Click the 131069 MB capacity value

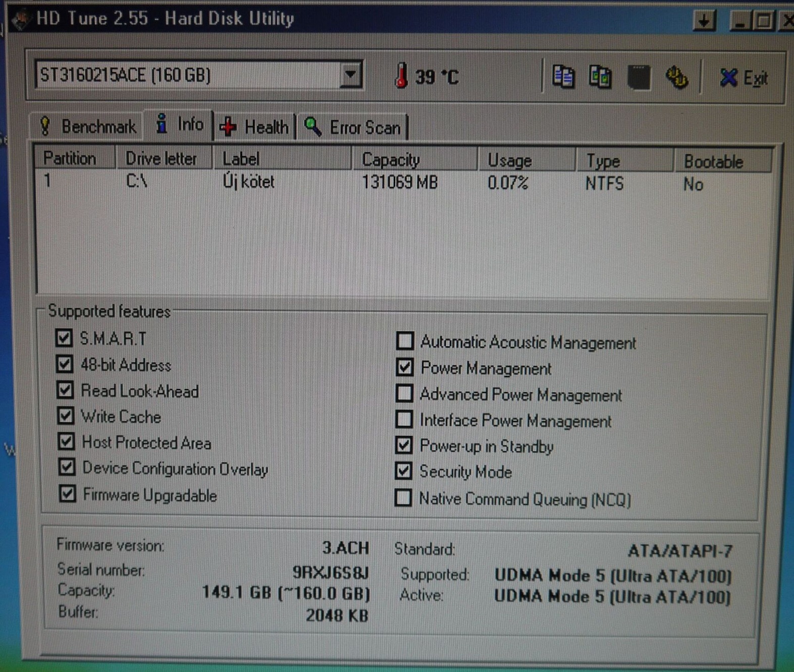[x=400, y=182]
